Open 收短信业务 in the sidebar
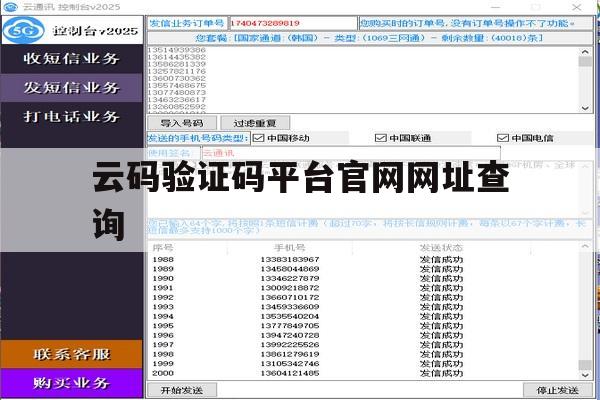The width and height of the screenshot is (600, 400). (x=72, y=59)
